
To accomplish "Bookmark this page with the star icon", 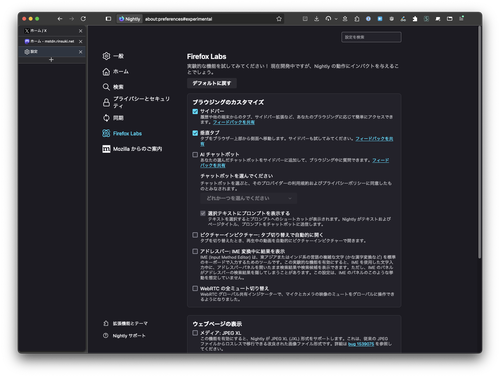I will coord(279,19).
